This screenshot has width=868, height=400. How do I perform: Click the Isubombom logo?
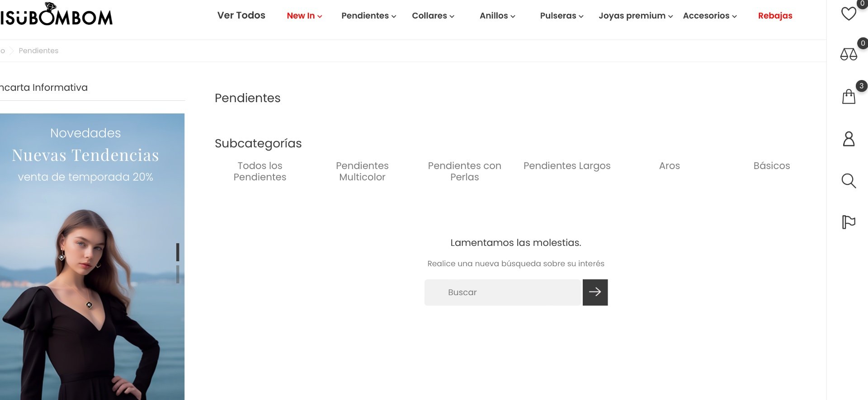point(56,14)
